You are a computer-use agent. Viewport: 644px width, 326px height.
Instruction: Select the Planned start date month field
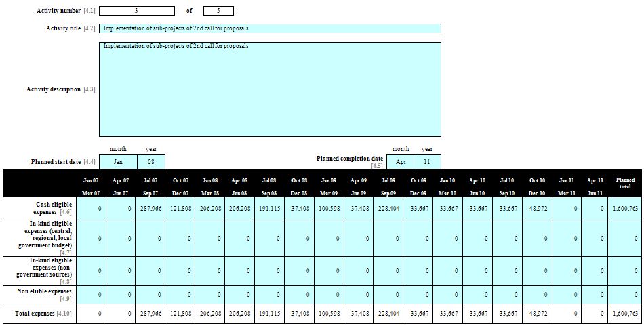[118, 162]
